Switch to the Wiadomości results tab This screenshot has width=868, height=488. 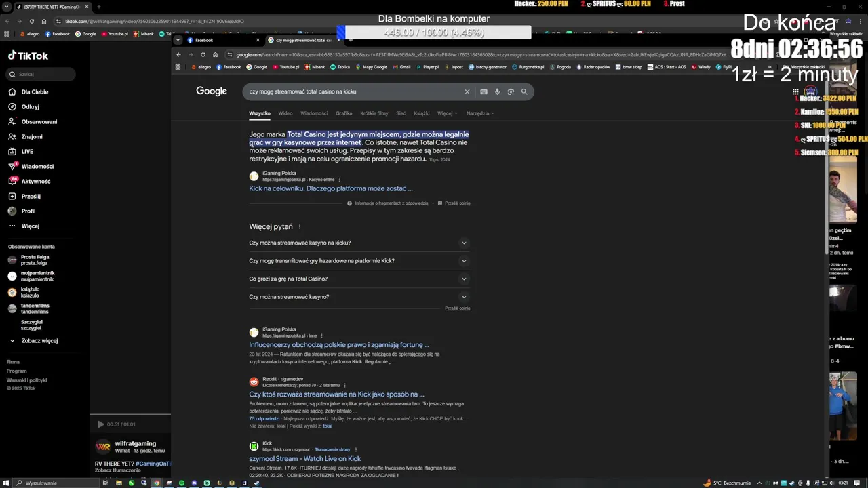(314, 113)
